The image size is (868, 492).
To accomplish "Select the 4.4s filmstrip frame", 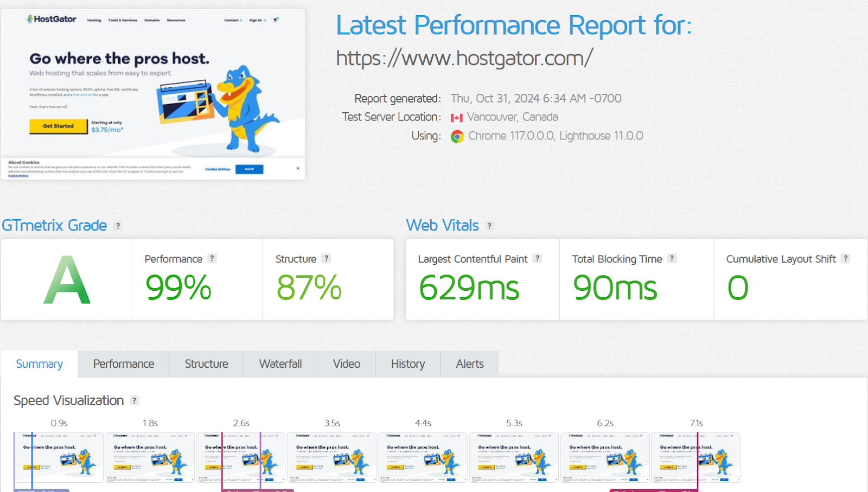I will [423, 457].
